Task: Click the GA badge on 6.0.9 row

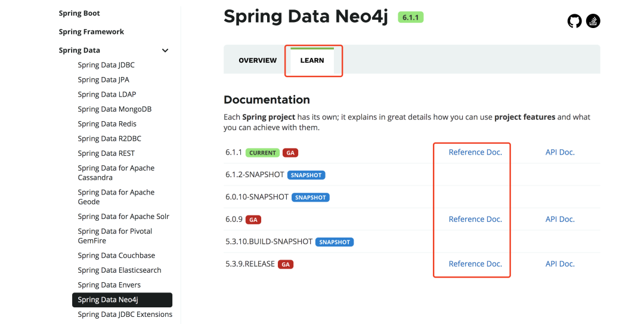Action: click(x=253, y=220)
